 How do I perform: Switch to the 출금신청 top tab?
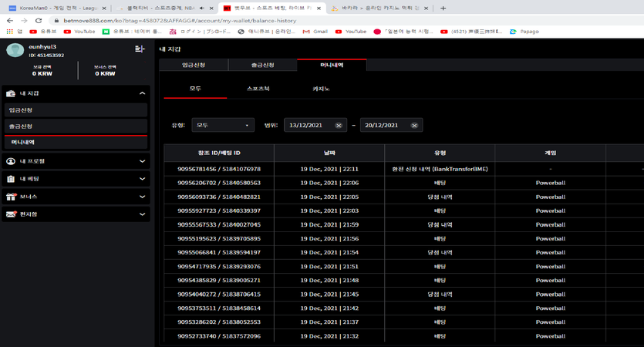click(262, 65)
